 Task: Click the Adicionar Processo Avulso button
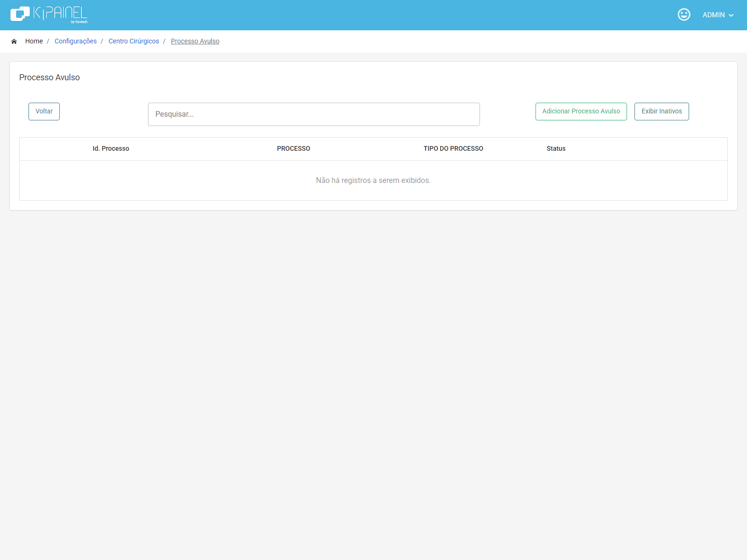[x=581, y=112]
